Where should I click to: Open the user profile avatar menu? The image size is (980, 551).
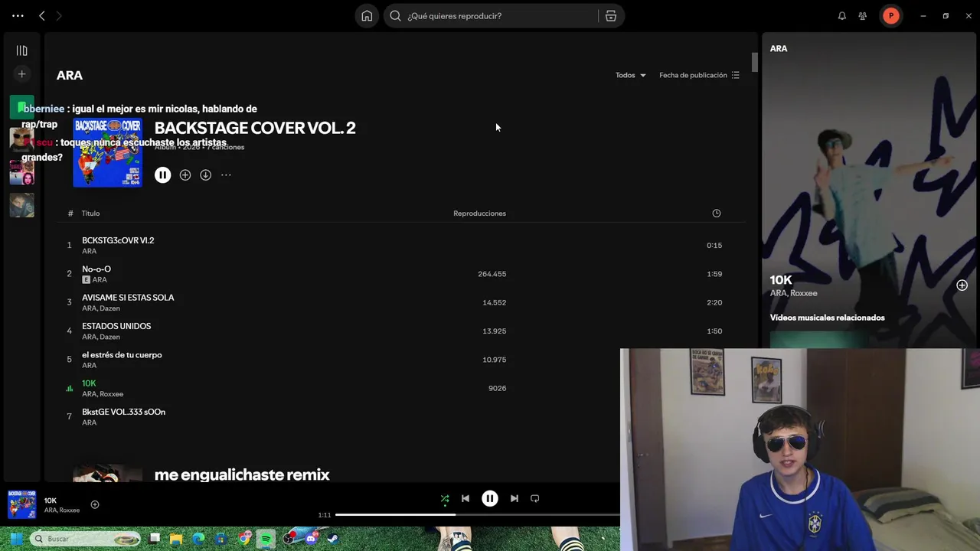pos(891,15)
